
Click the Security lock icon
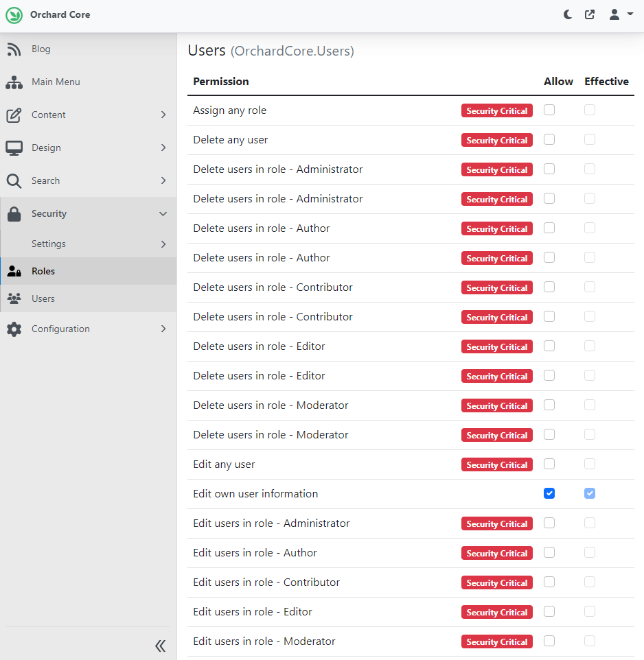coord(14,214)
